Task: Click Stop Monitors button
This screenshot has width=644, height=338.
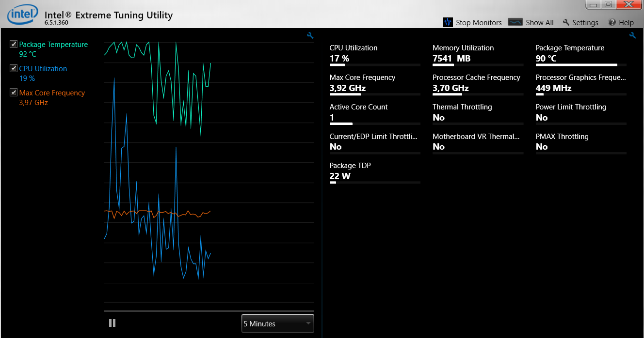Action: click(473, 22)
